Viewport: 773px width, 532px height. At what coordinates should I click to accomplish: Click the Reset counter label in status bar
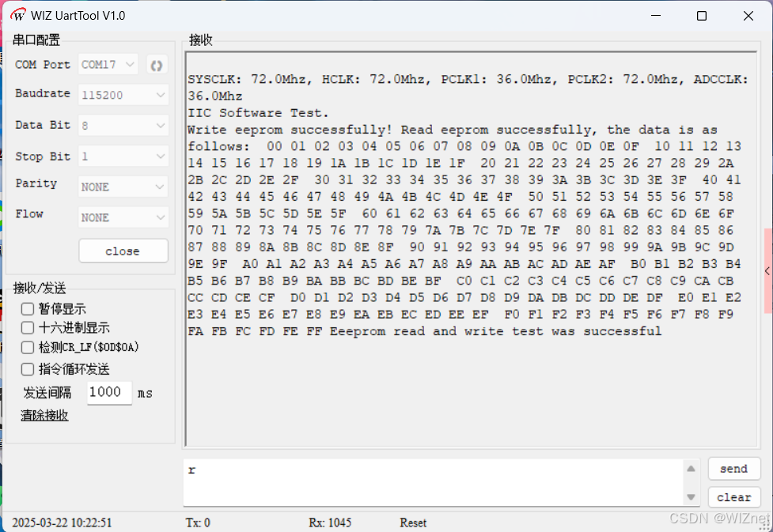pos(413,523)
